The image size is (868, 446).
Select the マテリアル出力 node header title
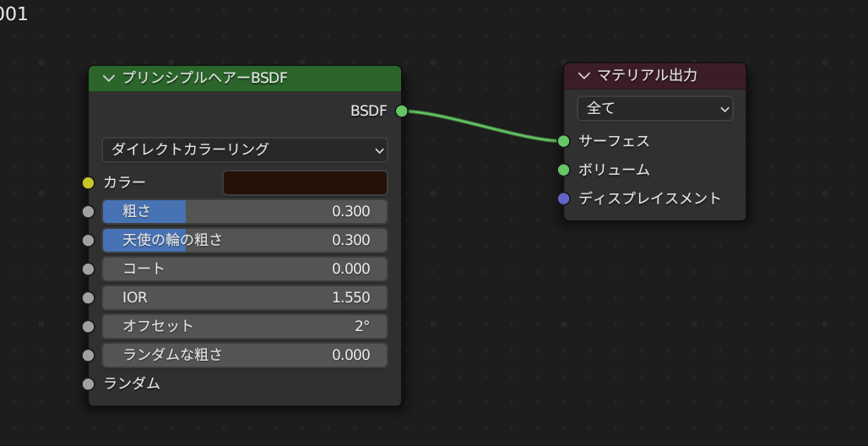click(647, 76)
